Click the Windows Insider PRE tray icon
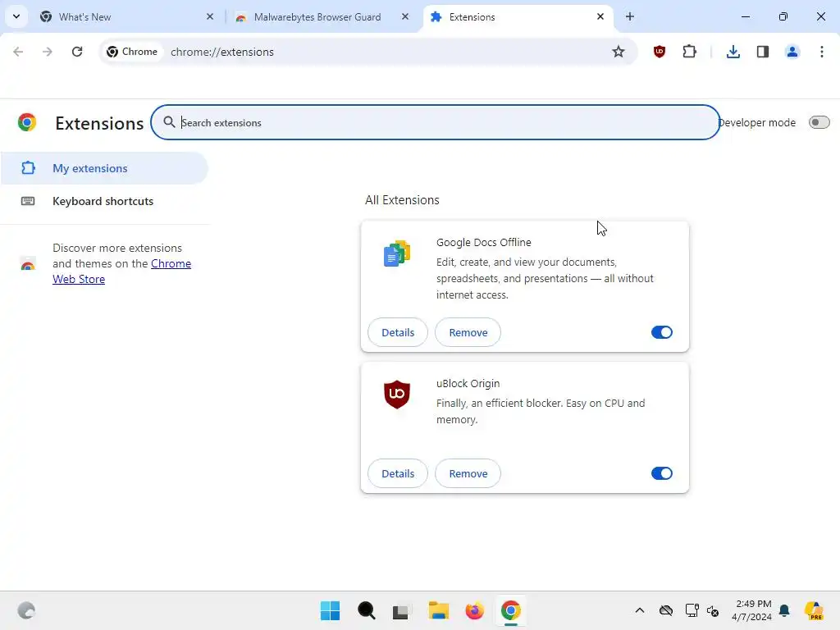This screenshot has height=630, width=840. (814, 610)
